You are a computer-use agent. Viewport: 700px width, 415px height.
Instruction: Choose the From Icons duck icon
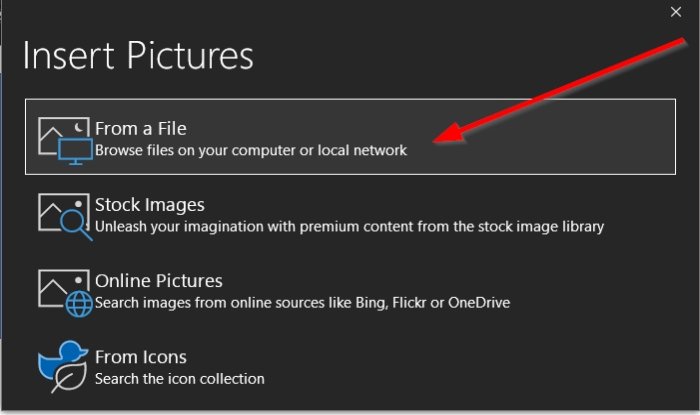[x=63, y=367]
